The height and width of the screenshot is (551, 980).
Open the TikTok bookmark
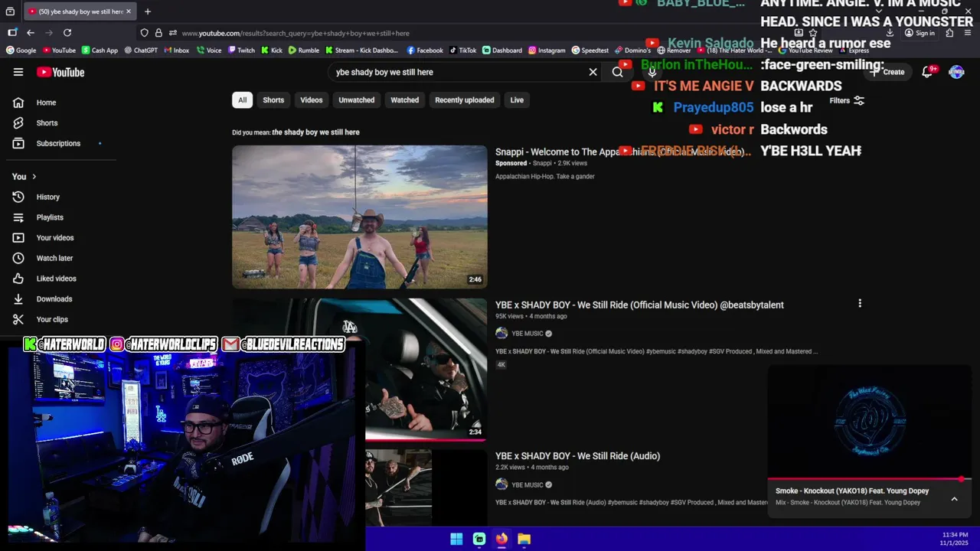(x=463, y=51)
